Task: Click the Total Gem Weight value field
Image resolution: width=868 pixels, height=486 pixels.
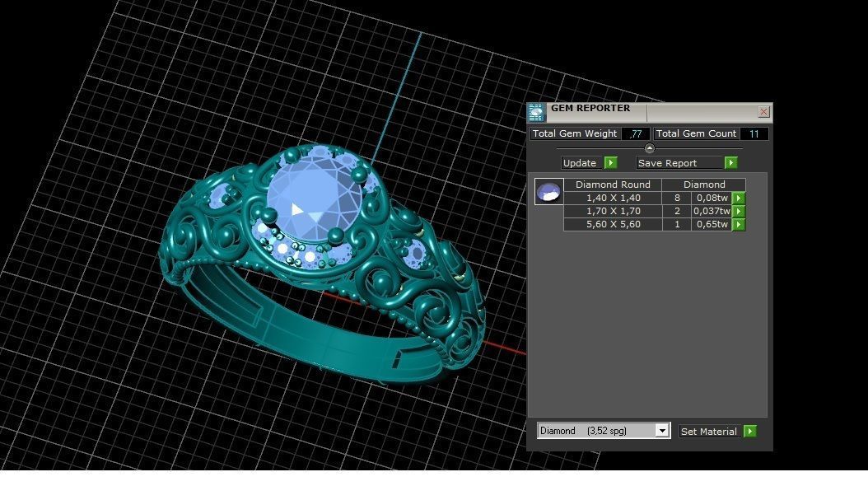Action: [x=636, y=133]
